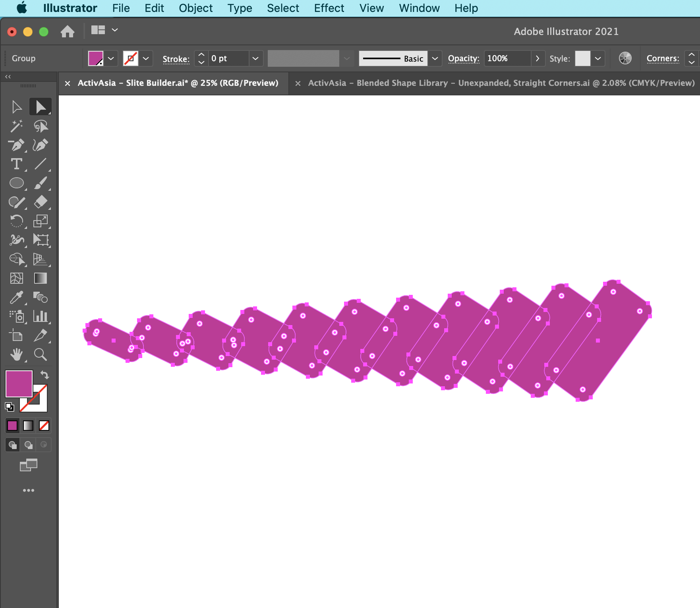Set fill to None below the toolbar
Screen dimensions: 700x608
pos(44,426)
